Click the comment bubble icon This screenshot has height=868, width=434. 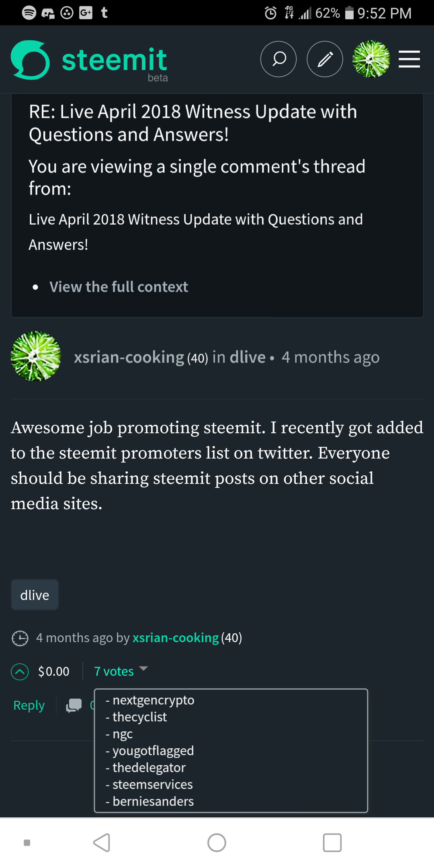coord(73,705)
